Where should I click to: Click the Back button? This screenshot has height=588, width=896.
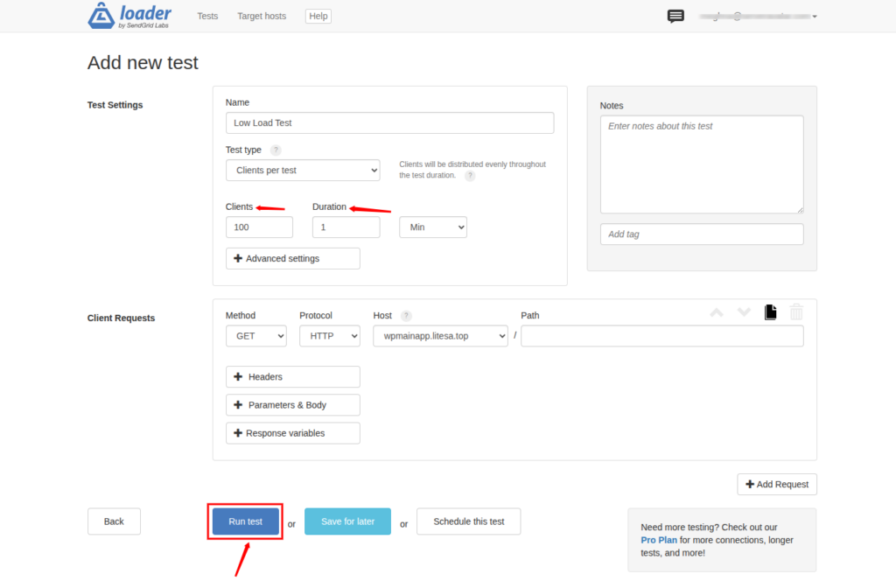114,521
